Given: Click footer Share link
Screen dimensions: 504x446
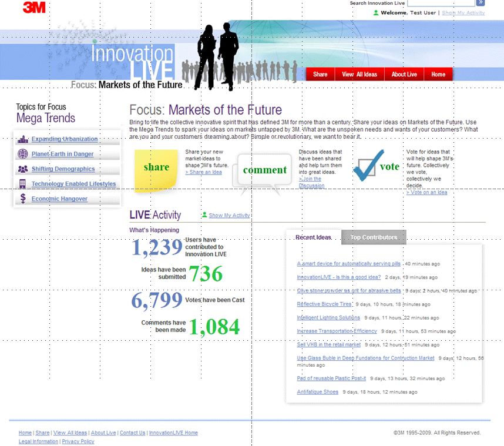Looking at the screenshot, I should (x=42, y=433).
